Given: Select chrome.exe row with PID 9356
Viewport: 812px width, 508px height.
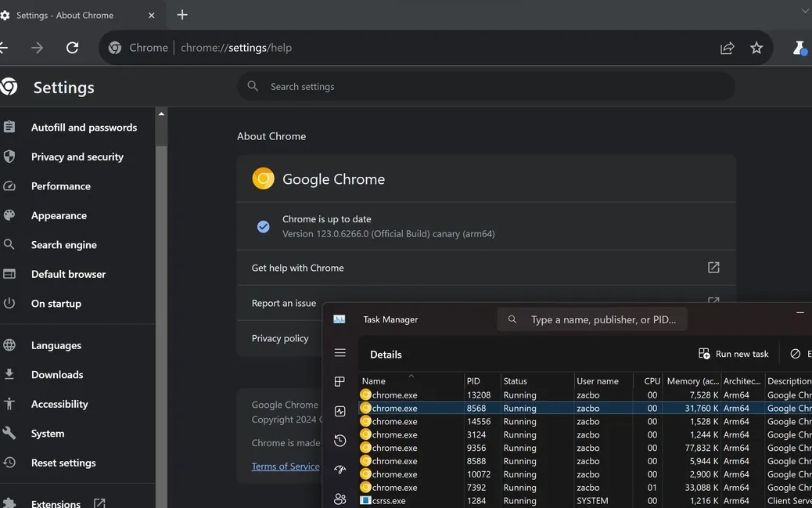Looking at the screenshot, I should point(585,448).
